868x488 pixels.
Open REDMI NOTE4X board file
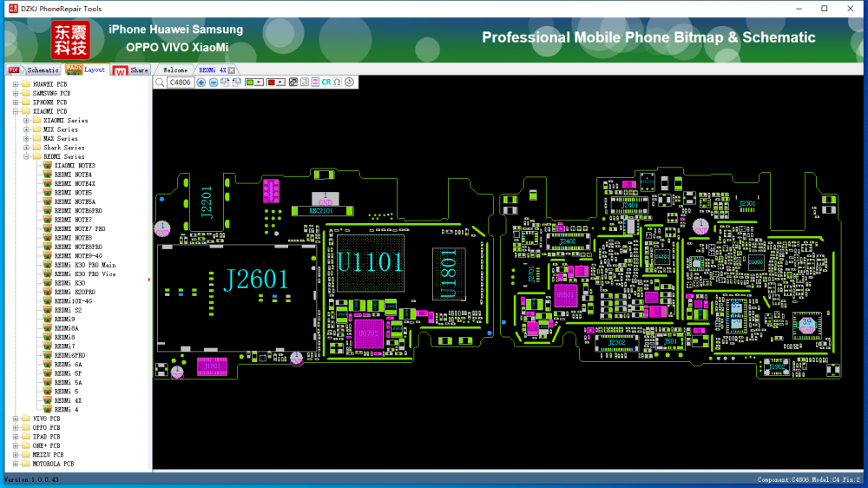click(75, 184)
